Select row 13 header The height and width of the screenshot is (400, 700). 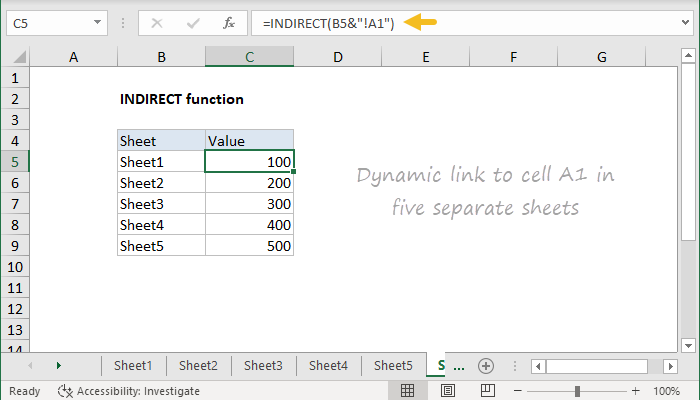[x=15, y=330]
